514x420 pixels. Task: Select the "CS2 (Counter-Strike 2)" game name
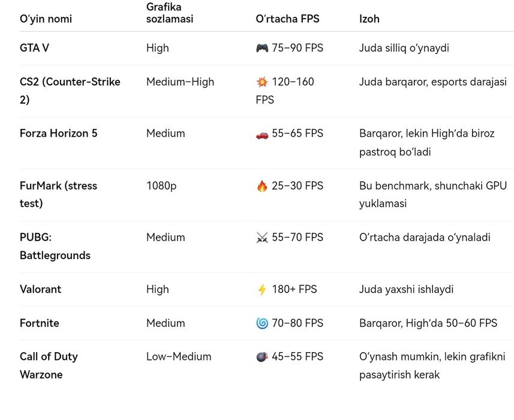coord(70,91)
